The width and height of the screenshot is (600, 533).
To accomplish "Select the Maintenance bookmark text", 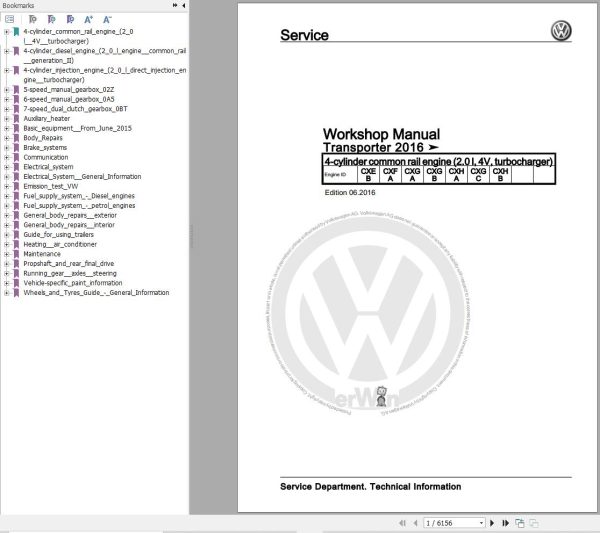I will coord(42,254).
